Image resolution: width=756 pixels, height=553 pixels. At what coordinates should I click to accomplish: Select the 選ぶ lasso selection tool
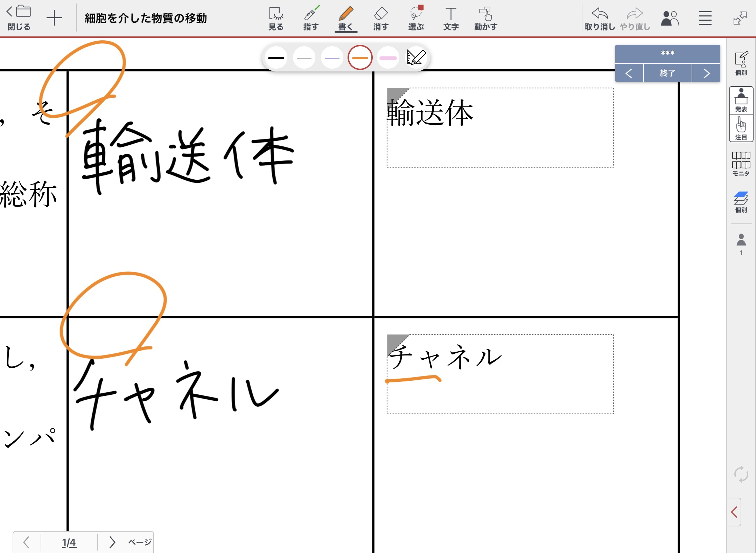point(416,18)
